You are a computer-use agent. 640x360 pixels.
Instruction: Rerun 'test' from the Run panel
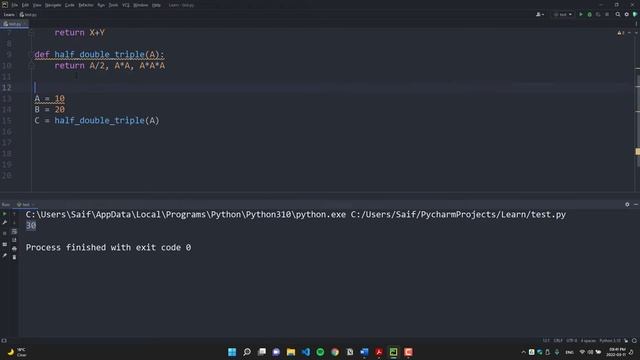tap(4, 214)
